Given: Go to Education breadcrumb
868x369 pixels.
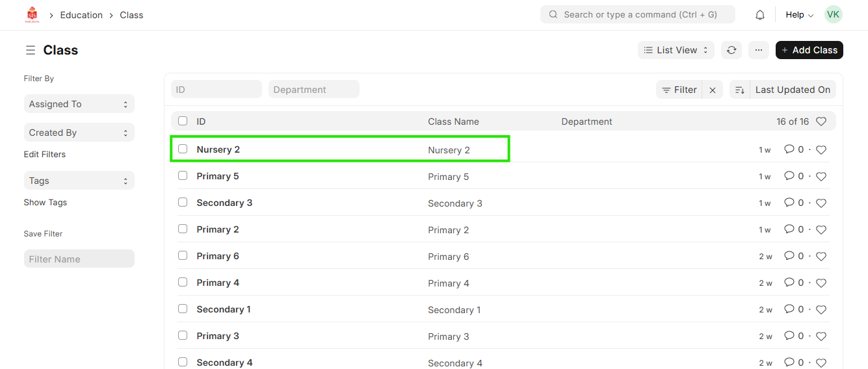Looking at the screenshot, I should click(x=81, y=15).
